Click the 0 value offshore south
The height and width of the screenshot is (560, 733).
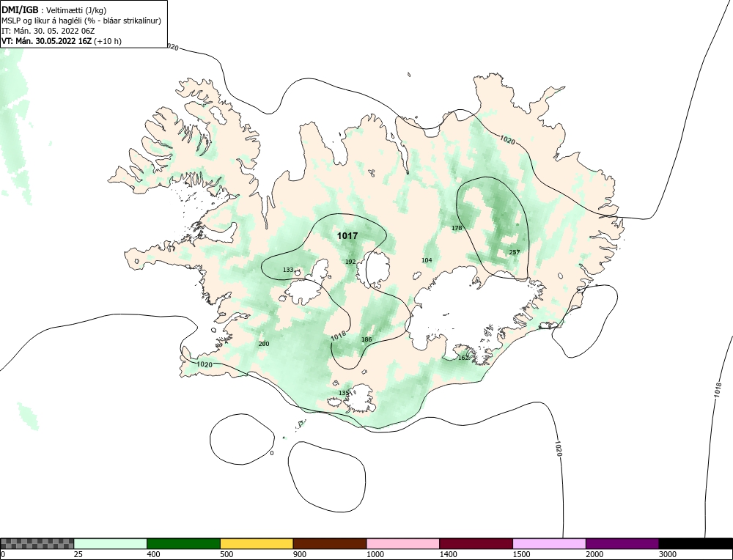(x=272, y=453)
